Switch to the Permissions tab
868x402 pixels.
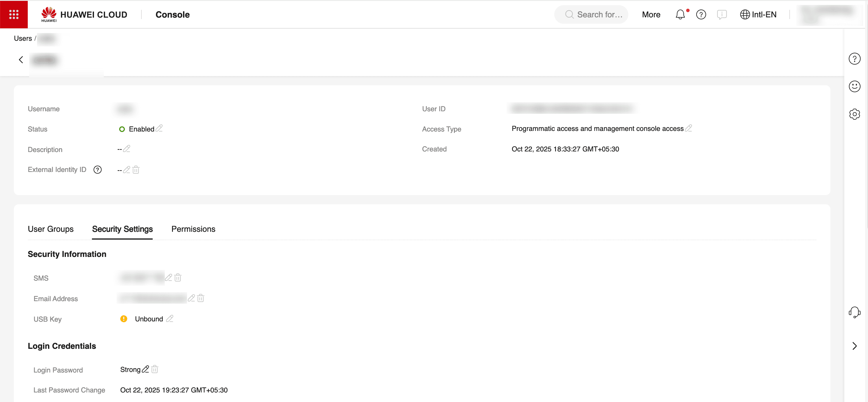(193, 229)
